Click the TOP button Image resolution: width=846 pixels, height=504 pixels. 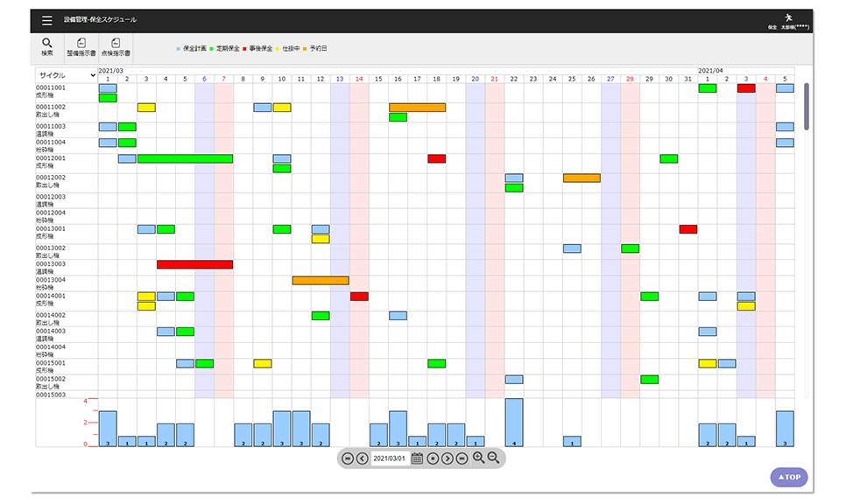[x=788, y=477]
